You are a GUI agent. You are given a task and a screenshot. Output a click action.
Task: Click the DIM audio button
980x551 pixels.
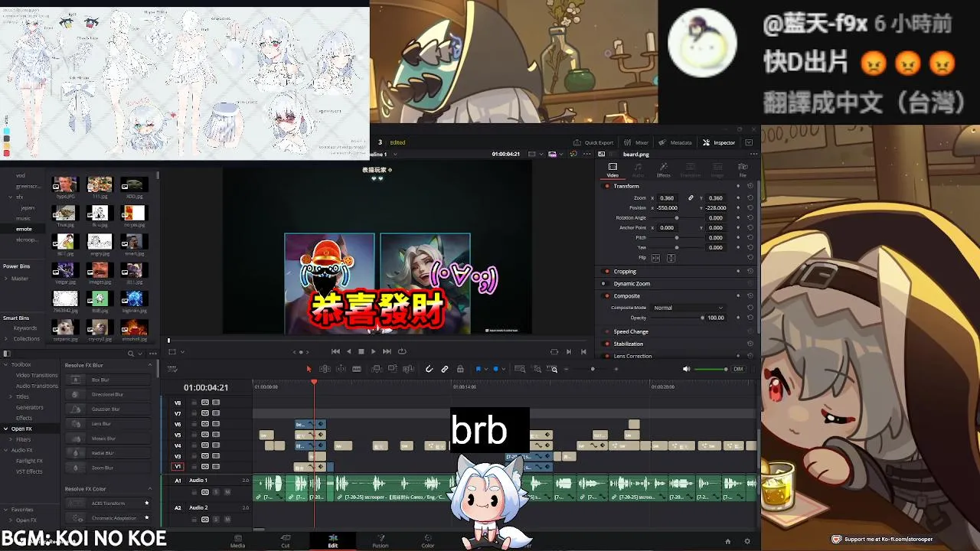[738, 369]
